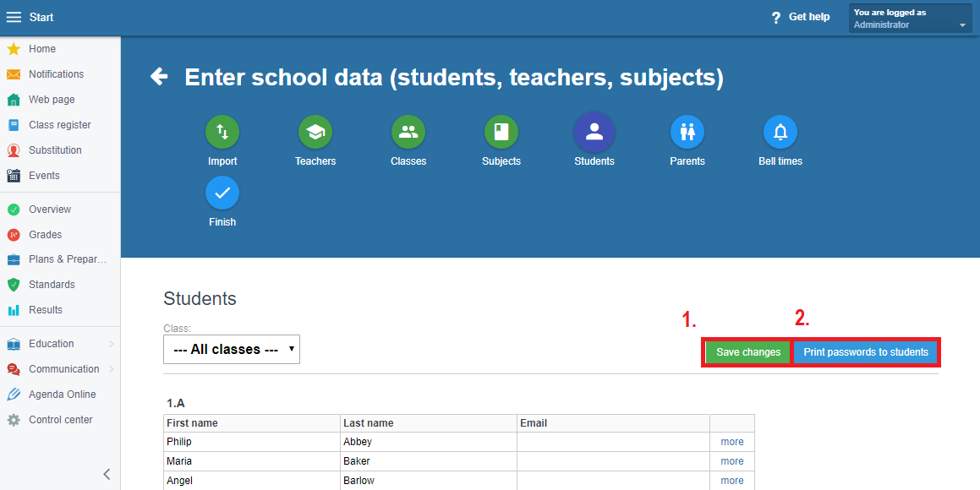The image size is (980, 490).
Task: Collapse the sidebar with the left chevron
Action: (107, 475)
